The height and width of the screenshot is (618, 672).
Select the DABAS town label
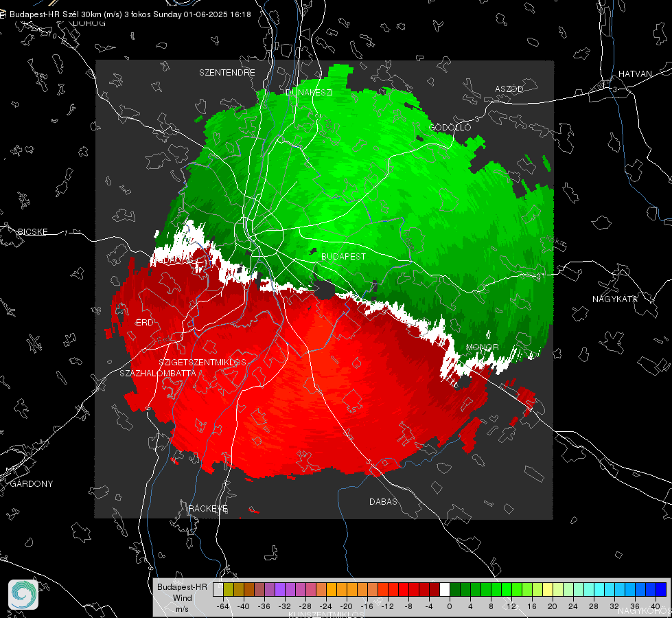pyautogui.click(x=384, y=501)
